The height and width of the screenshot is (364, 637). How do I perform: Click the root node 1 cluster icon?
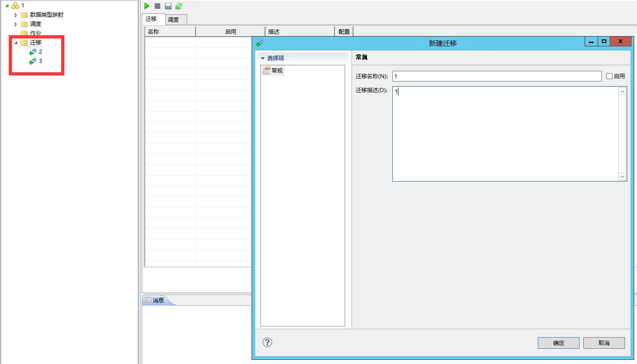coord(15,6)
